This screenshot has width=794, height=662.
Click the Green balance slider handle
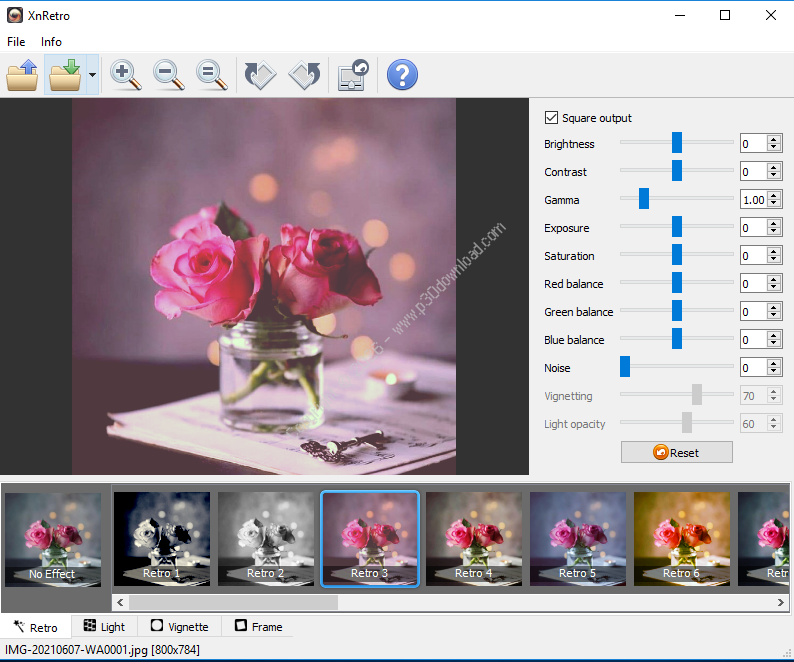point(677,310)
